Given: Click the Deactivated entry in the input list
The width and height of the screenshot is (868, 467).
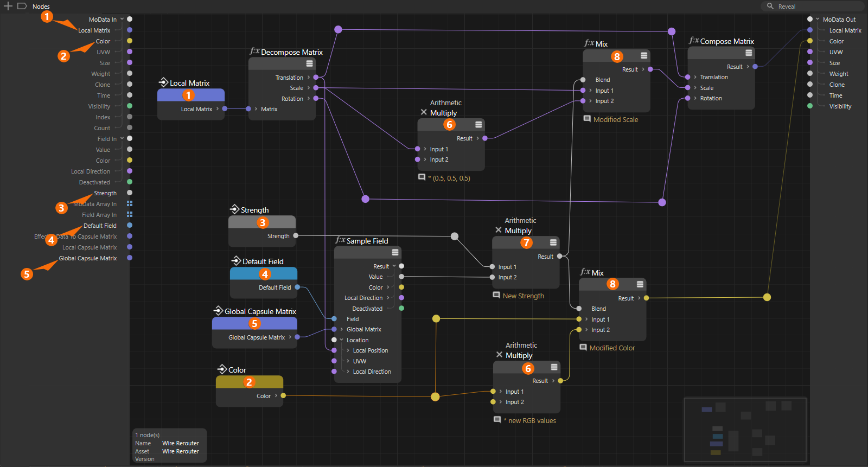Looking at the screenshot, I should coord(94,182).
